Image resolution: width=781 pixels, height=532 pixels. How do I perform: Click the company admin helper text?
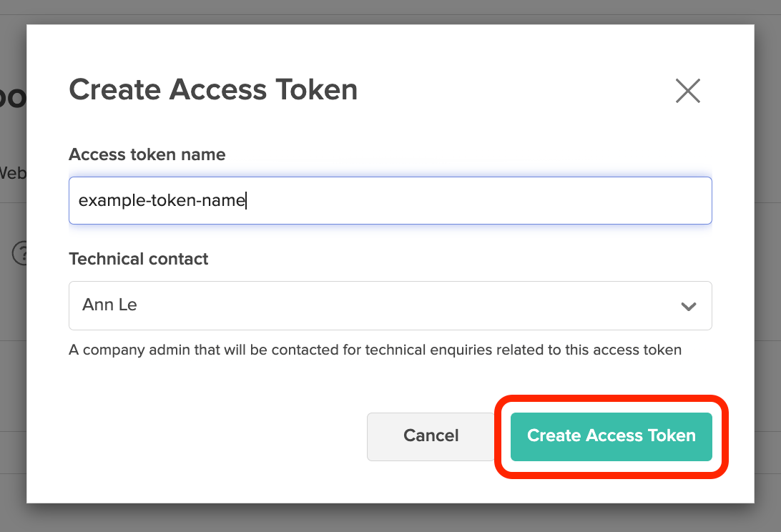[x=375, y=350]
